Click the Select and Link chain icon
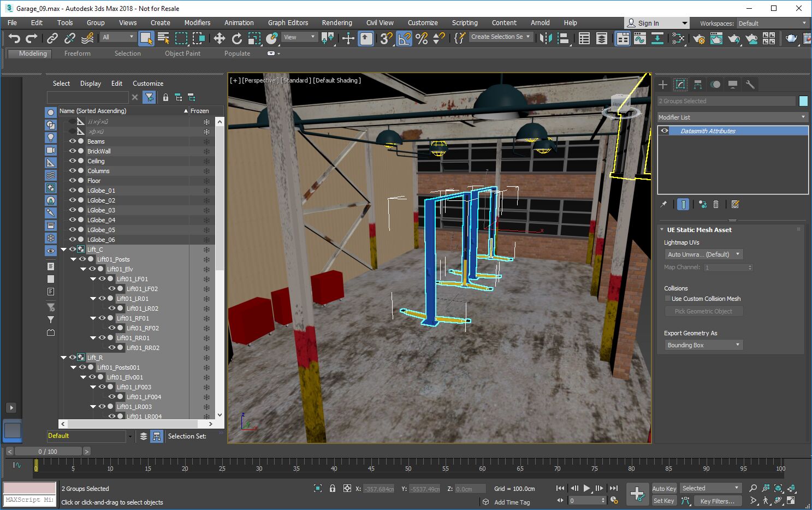 click(x=52, y=38)
